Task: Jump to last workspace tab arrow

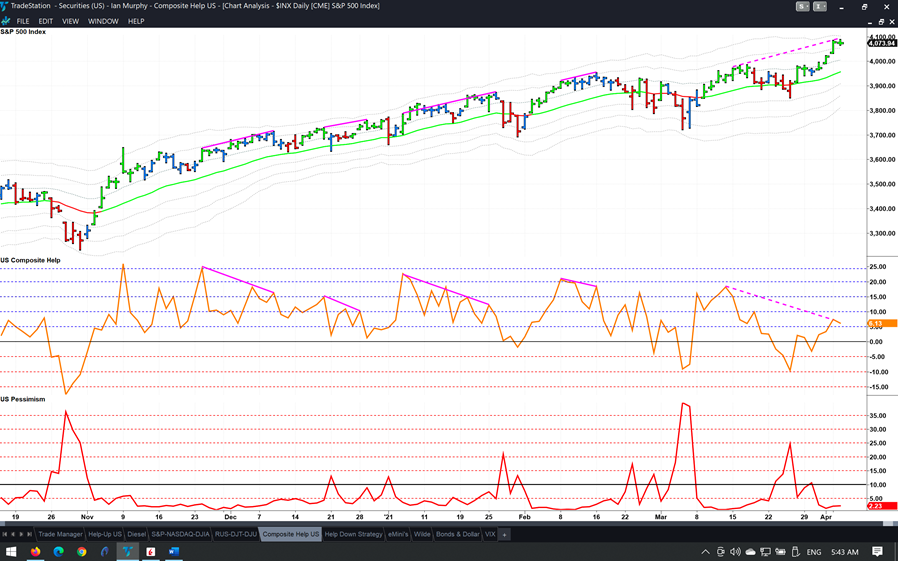Action: [x=30, y=535]
